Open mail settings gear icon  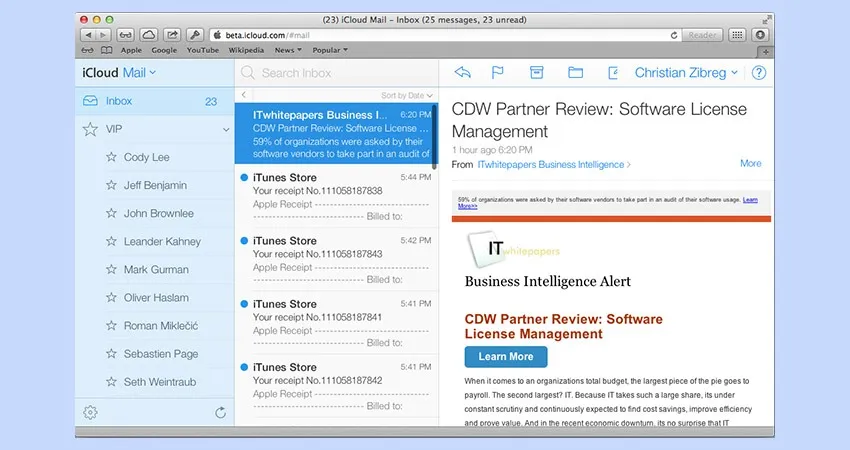click(90, 413)
